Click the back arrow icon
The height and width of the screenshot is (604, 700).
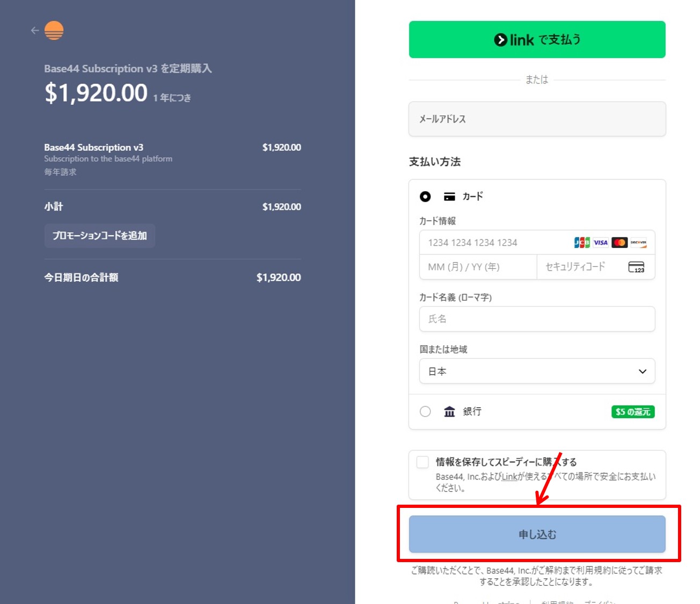click(35, 31)
